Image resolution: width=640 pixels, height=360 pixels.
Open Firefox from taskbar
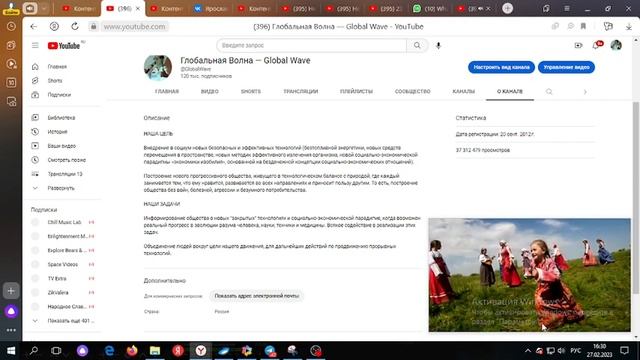click(x=132, y=351)
